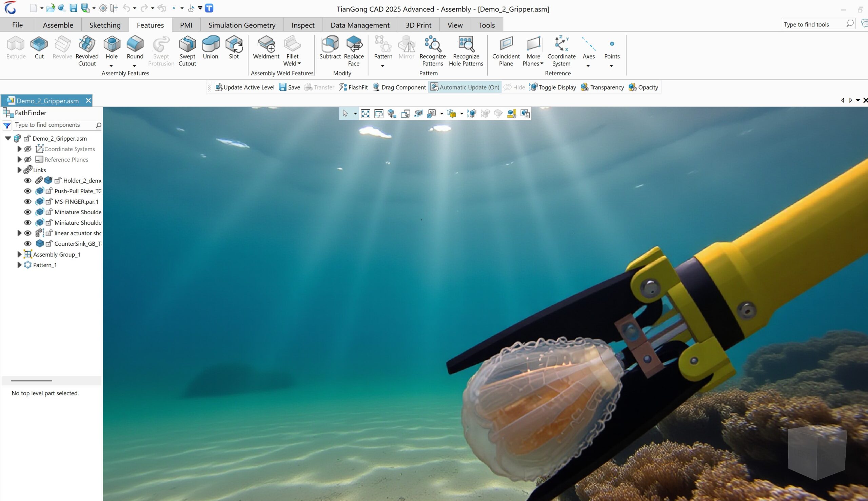Screen dimensions: 868x501
Task: Select the Cut assembly feature tool
Action: point(39,47)
